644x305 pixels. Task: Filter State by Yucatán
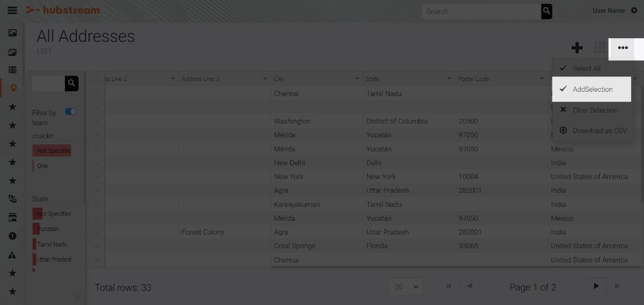click(x=48, y=229)
